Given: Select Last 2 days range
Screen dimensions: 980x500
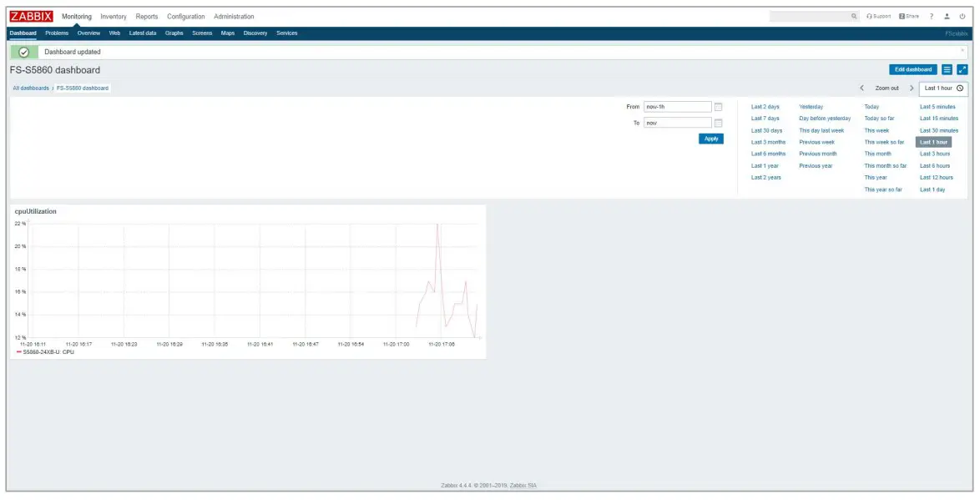Looking at the screenshot, I should pyautogui.click(x=765, y=107).
